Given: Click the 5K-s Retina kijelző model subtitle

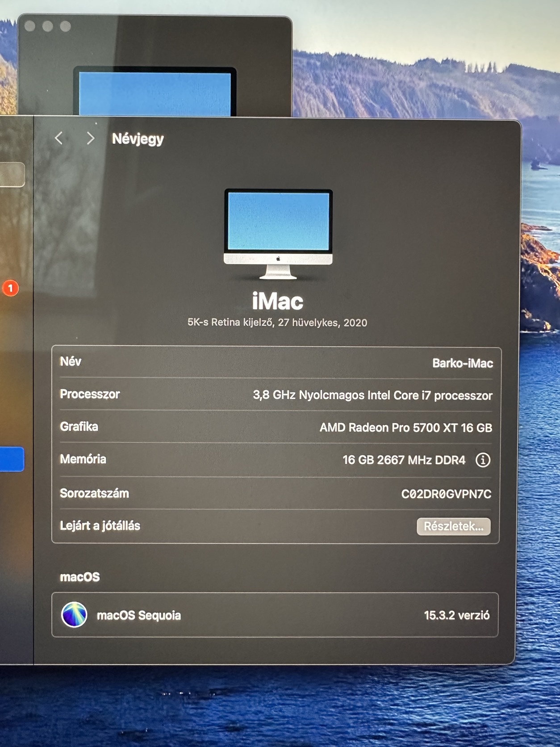Looking at the screenshot, I should coord(277,323).
